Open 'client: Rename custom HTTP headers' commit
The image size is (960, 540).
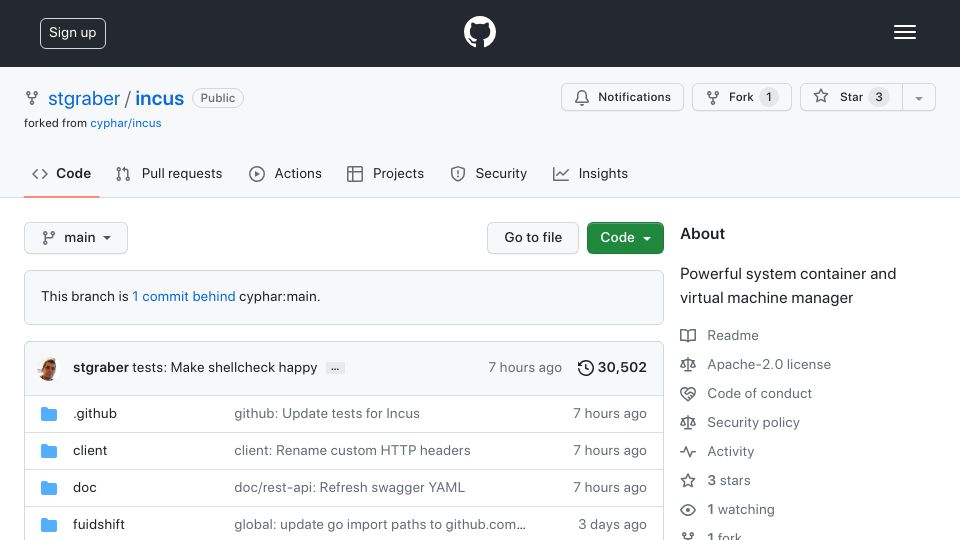pos(352,451)
